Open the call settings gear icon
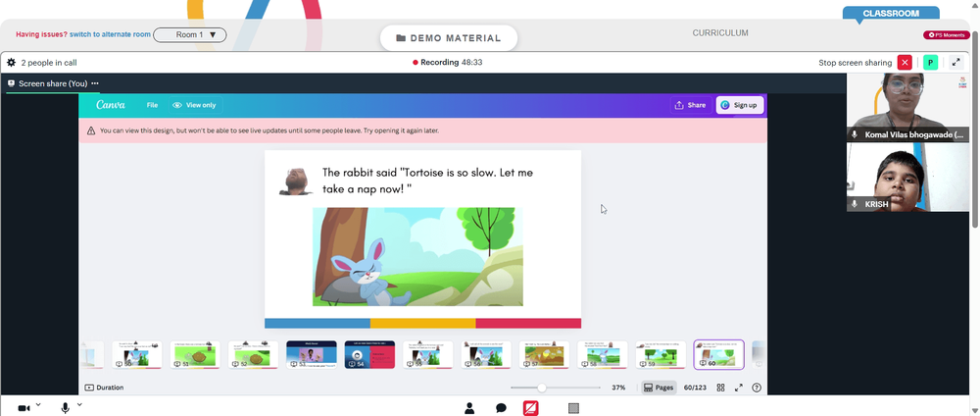980x416 pixels. (x=11, y=63)
